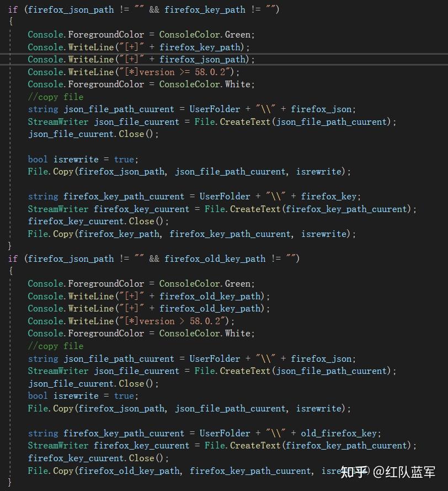
Task: Click the "[*]version >= 58.0.2" string
Action: point(174,72)
